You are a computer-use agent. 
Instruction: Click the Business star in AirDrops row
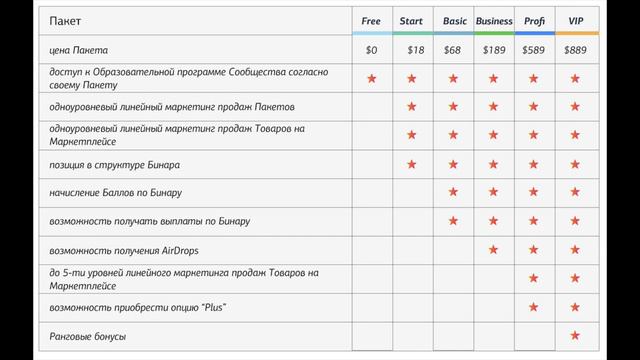493,249
